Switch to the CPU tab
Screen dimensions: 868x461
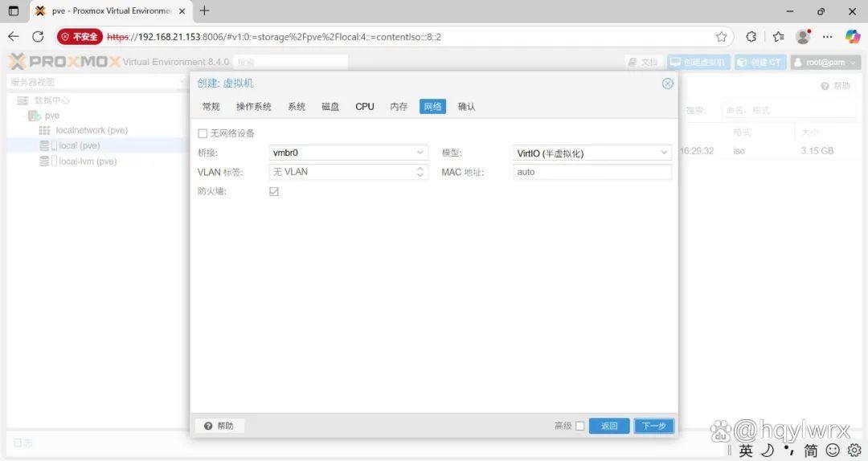point(365,106)
